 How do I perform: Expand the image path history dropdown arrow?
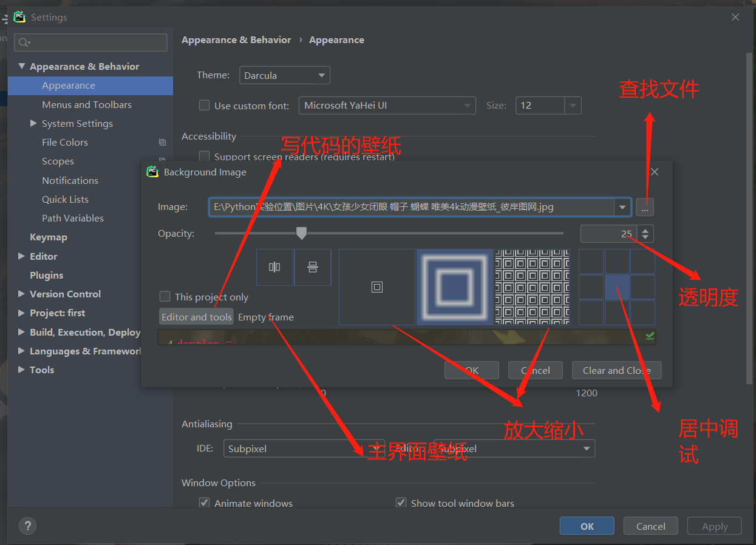(622, 207)
